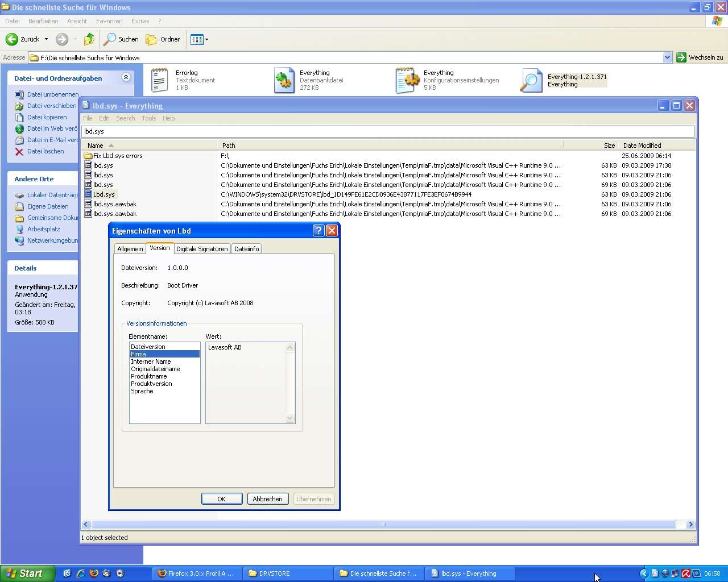Toggle the Ordner folders pane button
The image size is (728, 582).
[x=163, y=39]
